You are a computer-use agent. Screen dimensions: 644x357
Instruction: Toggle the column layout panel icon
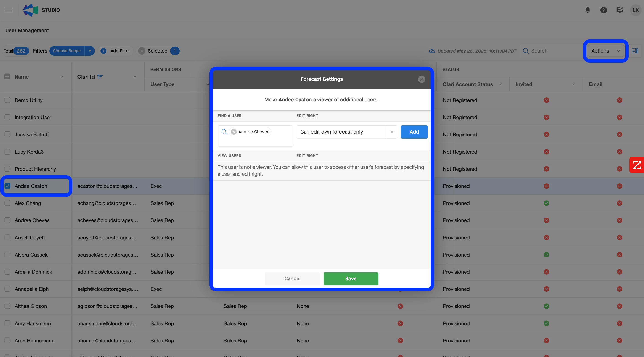(635, 51)
